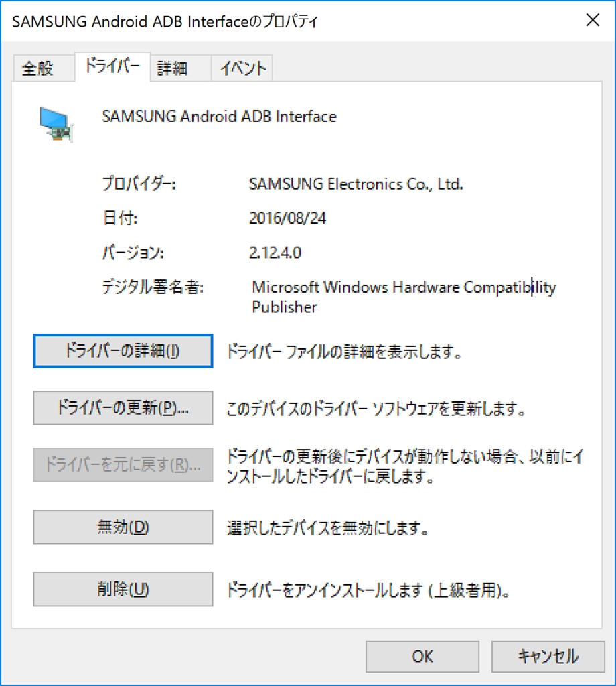Screen dimensions: 616x686
Task: Click the provider value SAMSUNG Electronics Co., Ltd.
Action: pos(356,184)
